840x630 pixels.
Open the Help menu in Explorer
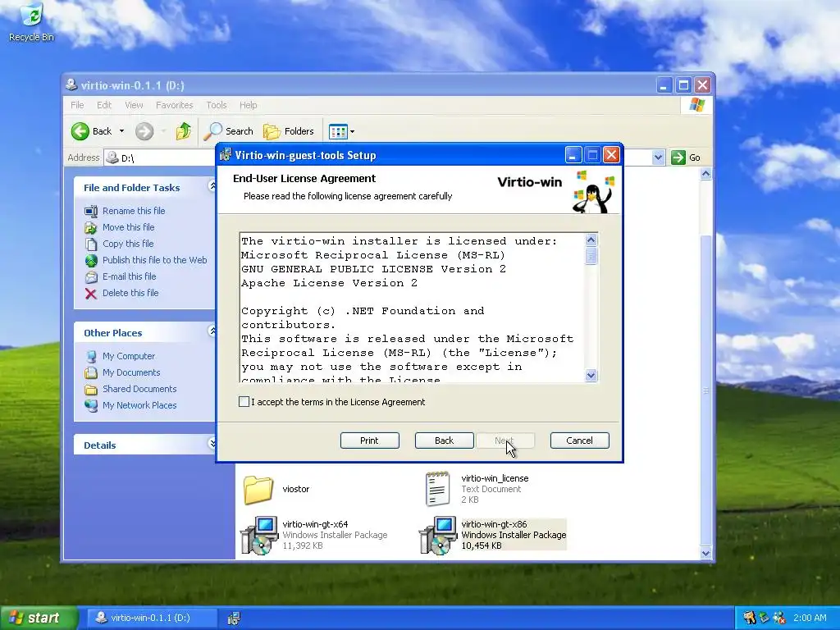[248, 105]
